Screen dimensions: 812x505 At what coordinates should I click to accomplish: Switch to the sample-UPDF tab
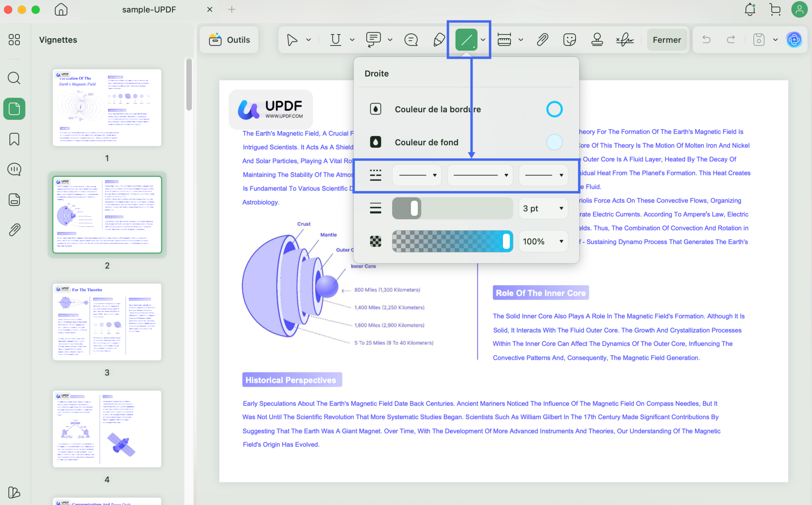(x=149, y=9)
